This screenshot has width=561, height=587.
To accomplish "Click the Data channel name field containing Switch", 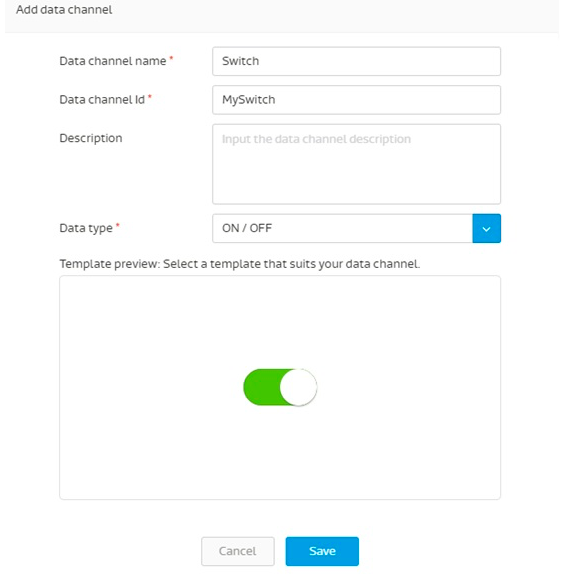I will pyautogui.click(x=356, y=61).
